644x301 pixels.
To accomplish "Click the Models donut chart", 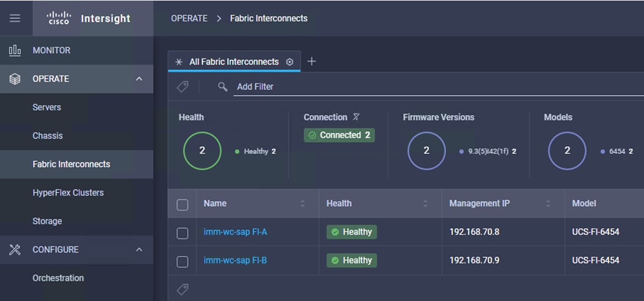I will [567, 151].
